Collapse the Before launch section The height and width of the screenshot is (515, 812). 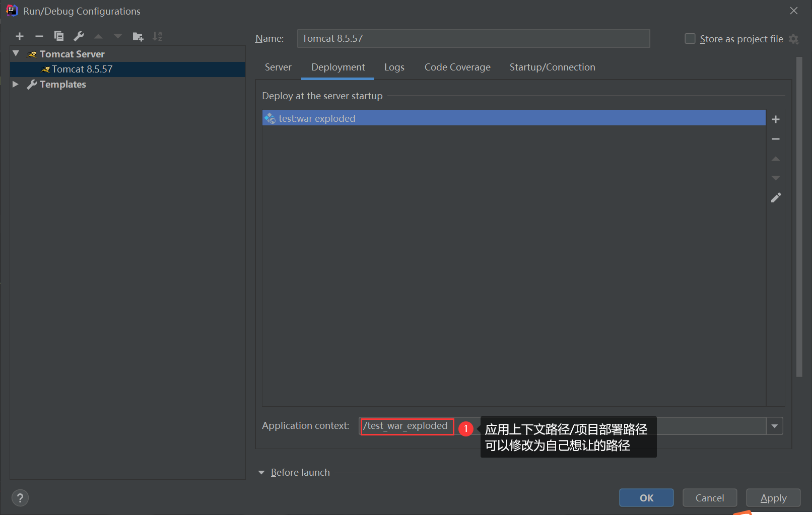tap(261, 473)
